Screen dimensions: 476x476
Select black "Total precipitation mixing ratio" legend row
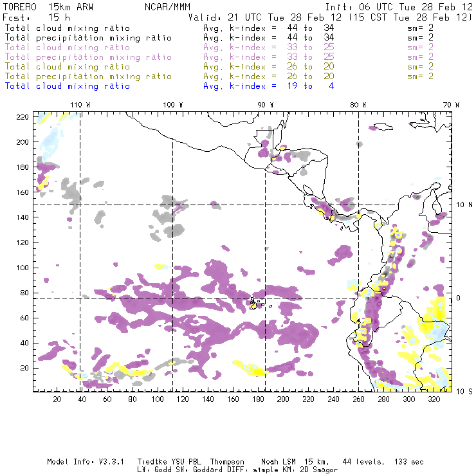pos(88,38)
